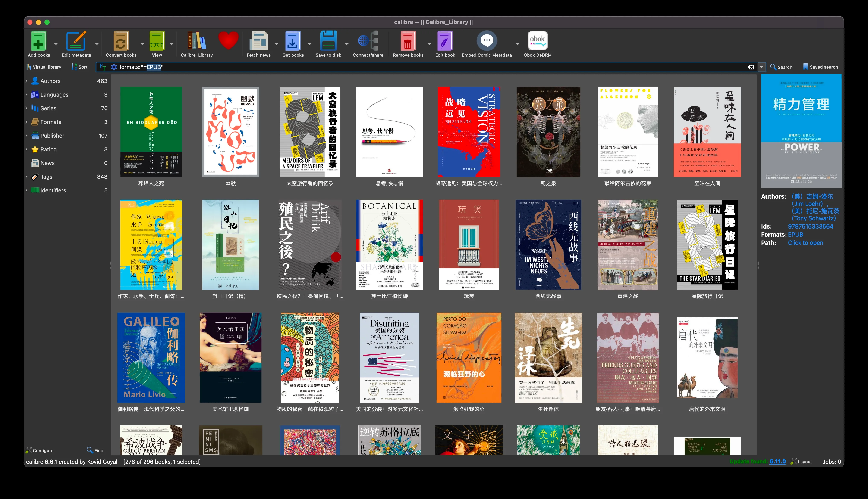Open the Calibre_Library switcher icon
Image resolution: width=868 pixels, height=499 pixels.
(196, 41)
